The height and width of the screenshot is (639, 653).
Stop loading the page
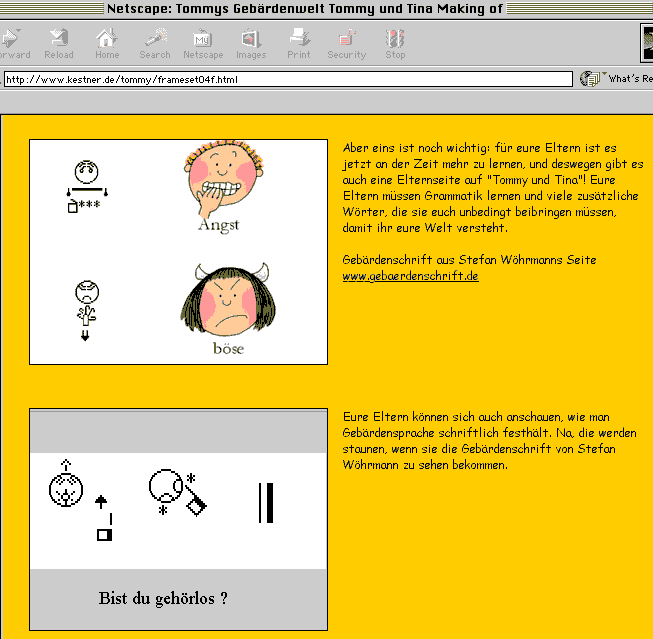(x=395, y=44)
